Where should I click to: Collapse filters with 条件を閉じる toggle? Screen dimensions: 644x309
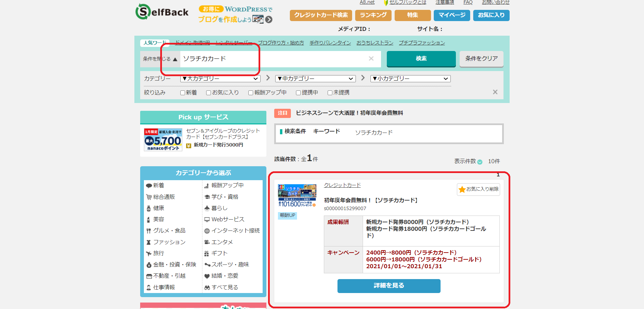point(160,59)
